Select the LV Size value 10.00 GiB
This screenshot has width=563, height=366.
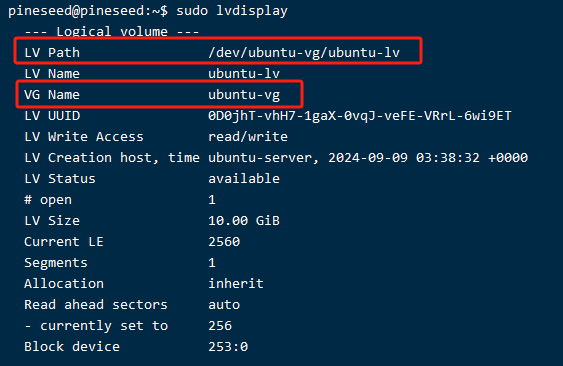244,221
